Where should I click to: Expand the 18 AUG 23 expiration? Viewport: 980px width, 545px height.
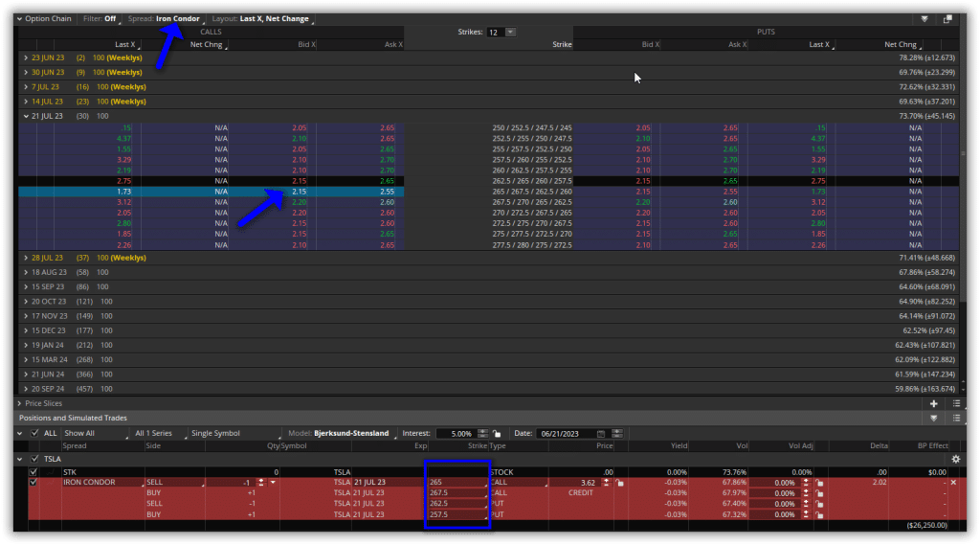[x=26, y=273]
